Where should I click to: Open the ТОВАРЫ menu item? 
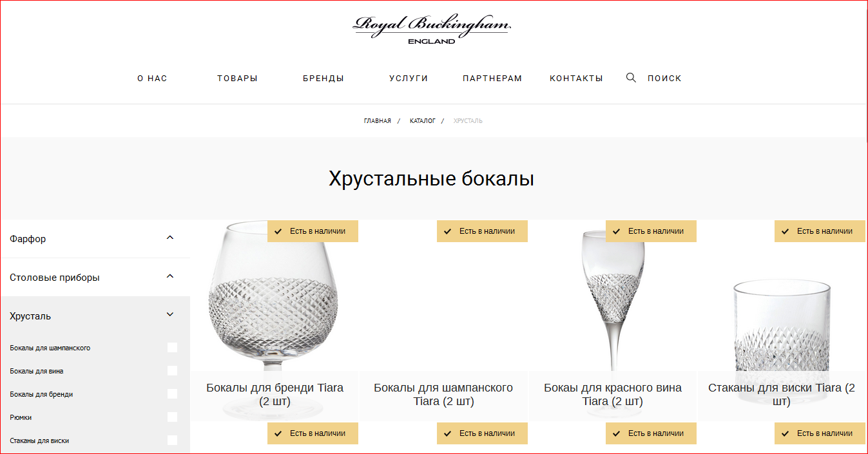pos(237,79)
